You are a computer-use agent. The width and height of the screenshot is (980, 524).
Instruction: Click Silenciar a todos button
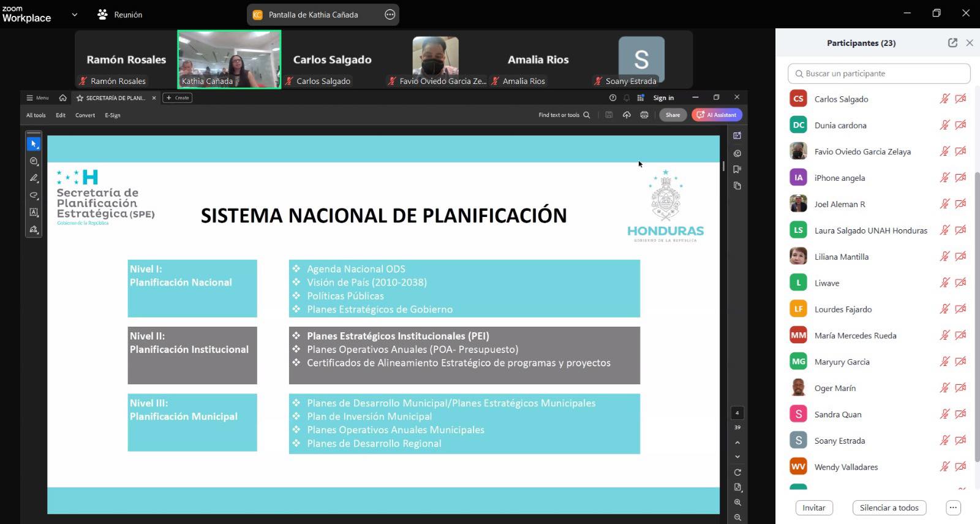pyautogui.click(x=889, y=507)
